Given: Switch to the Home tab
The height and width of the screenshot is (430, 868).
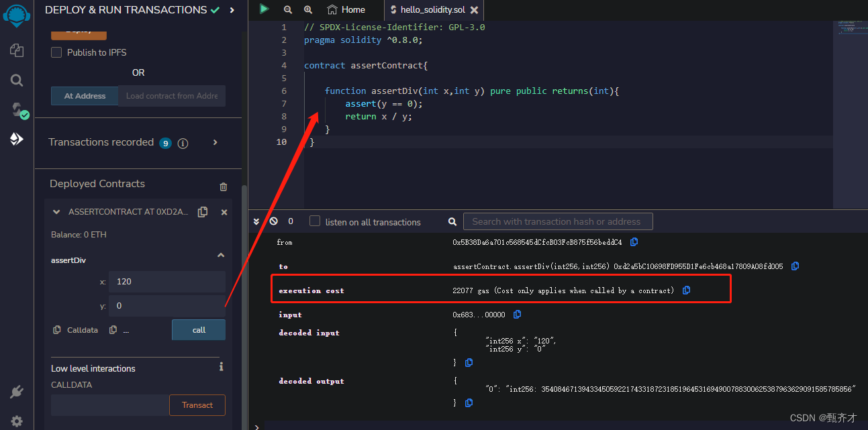Looking at the screenshot, I should coord(346,9).
